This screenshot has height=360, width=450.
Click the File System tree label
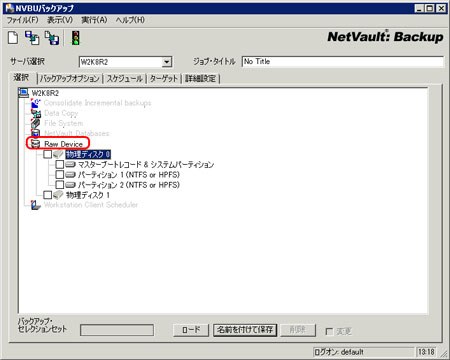tap(63, 123)
